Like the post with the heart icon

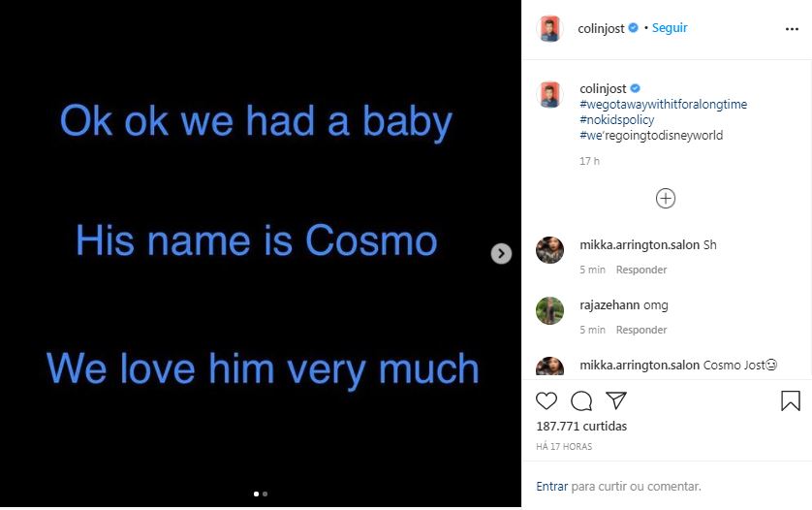[x=547, y=400]
